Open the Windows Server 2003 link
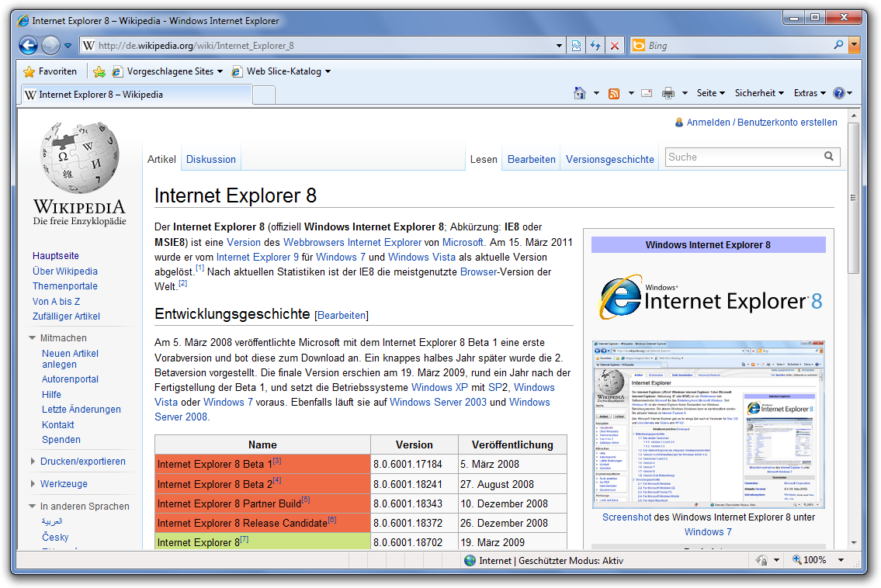 pyautogui.click(x=439, y=402)
